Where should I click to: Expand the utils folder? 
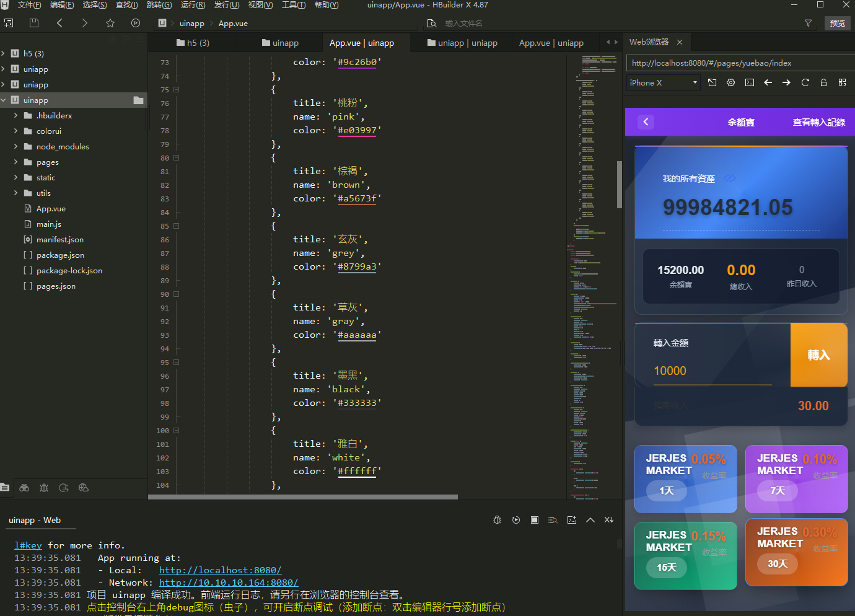pyautogui.click(x=15, y=193)
